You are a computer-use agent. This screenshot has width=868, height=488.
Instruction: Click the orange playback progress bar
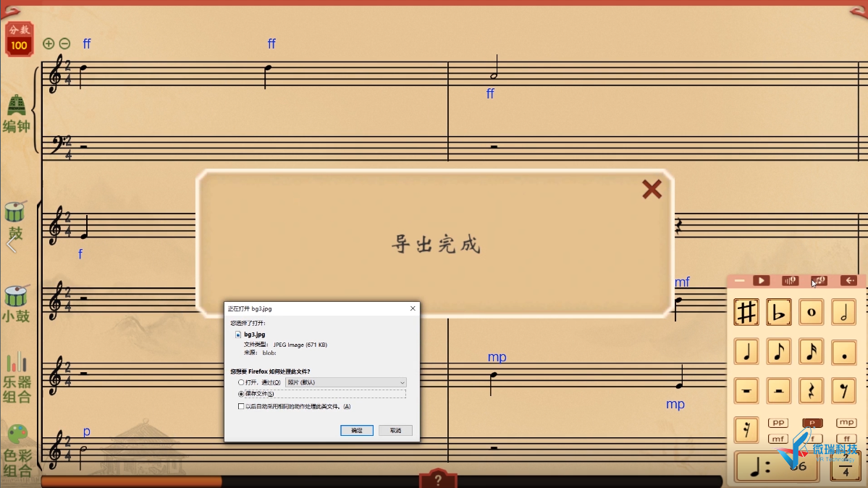click(x=132, y=481)
